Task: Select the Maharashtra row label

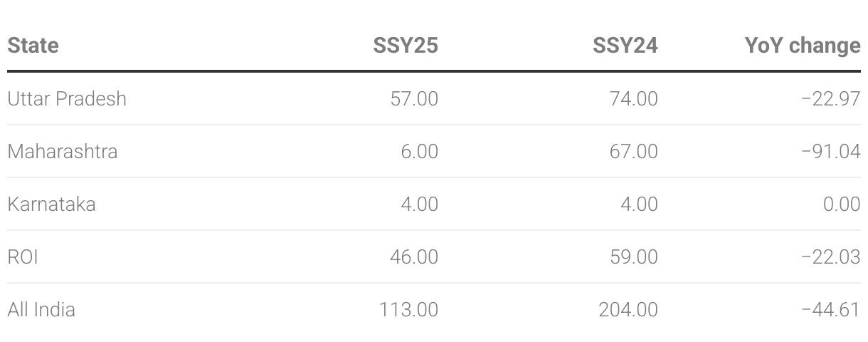Action: coord(63,151)
